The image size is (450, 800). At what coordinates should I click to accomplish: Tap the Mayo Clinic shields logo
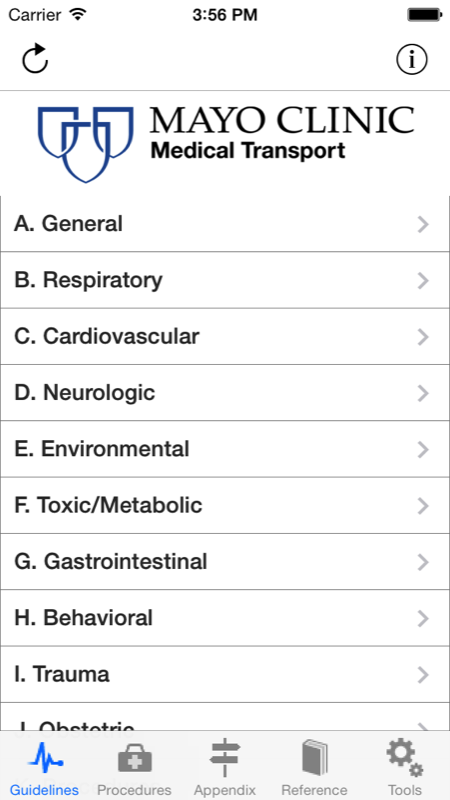(86, 144)
